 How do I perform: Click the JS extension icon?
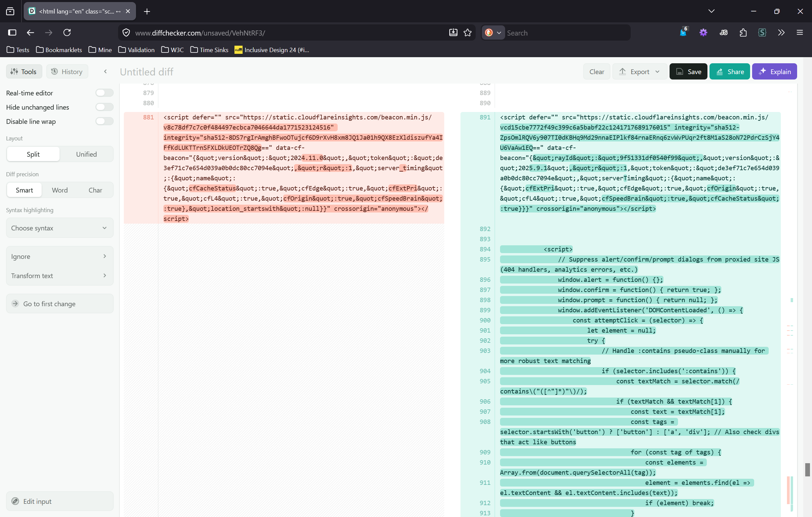(x=723, y=32)
